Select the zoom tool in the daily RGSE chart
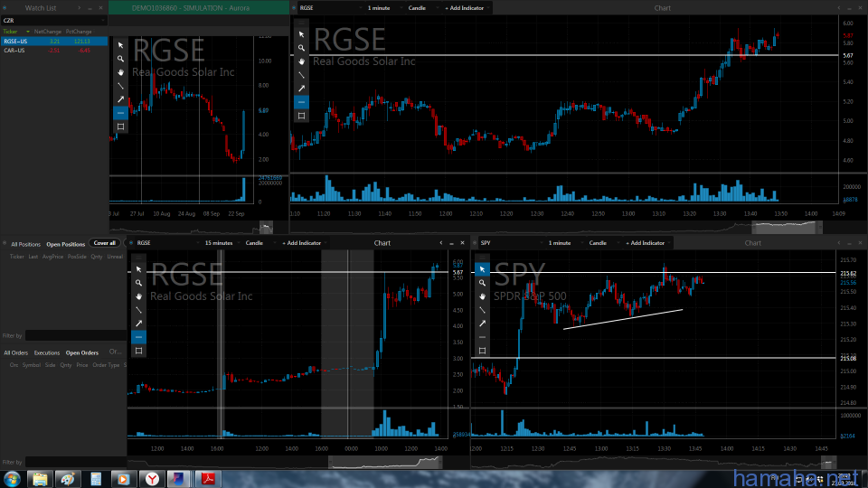Screen dimensions: 868x488 (x=120, y=59)
